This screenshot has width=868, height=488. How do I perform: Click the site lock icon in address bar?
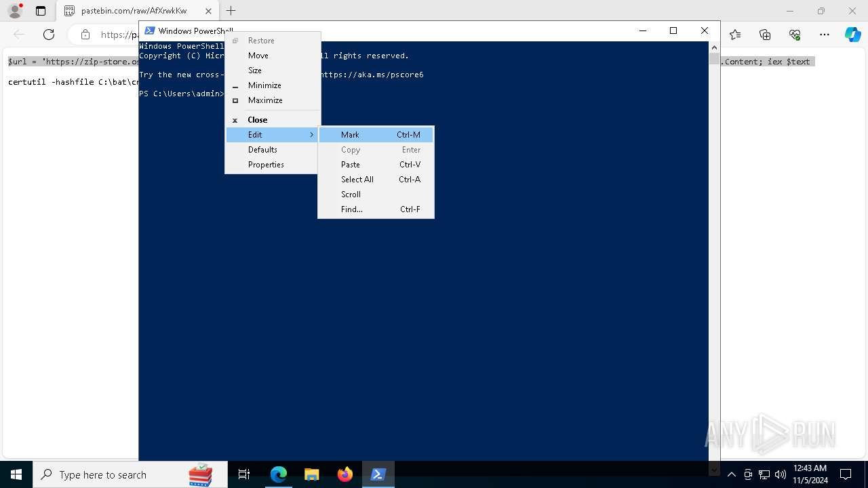click(85, 35)
